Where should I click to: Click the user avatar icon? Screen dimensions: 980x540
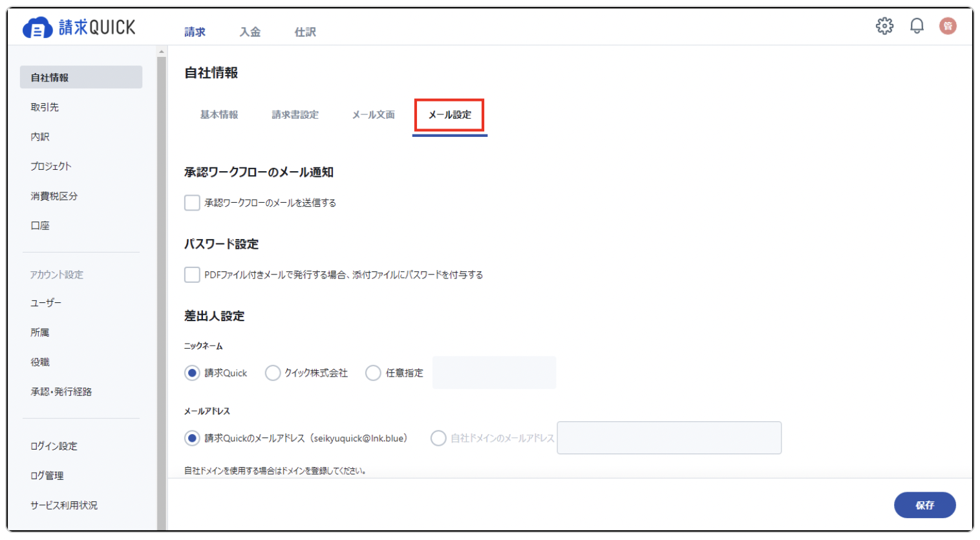[948, 26]
